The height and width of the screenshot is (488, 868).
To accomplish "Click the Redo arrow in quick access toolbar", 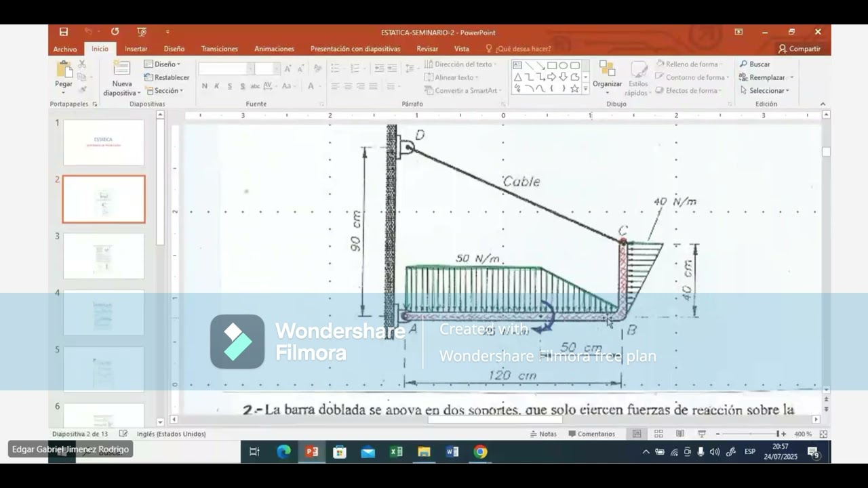I will (x=115, y=32).
